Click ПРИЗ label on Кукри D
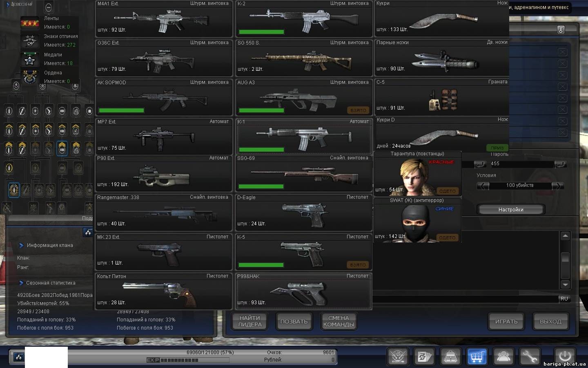This screenshot has width=588, height=368. pos(497,148)
